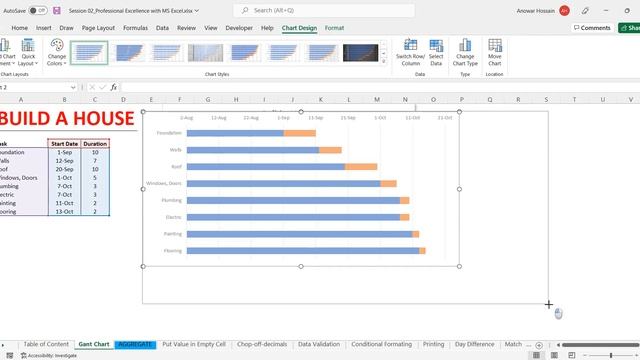Screen dimensions: 640x360
Task: Open the Review tab
Action: pyautogui.click(x=187, y=28)
